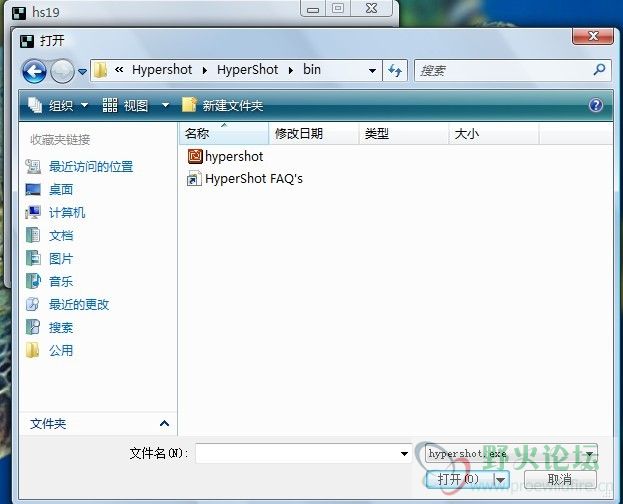Click the 打开 open button

click(458, 480)
